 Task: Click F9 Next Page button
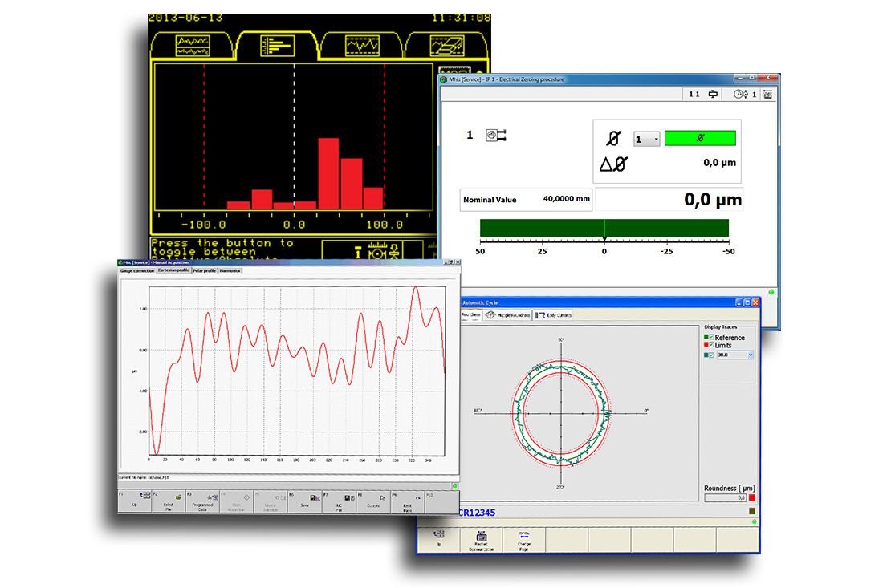click(x=408, y=501)
